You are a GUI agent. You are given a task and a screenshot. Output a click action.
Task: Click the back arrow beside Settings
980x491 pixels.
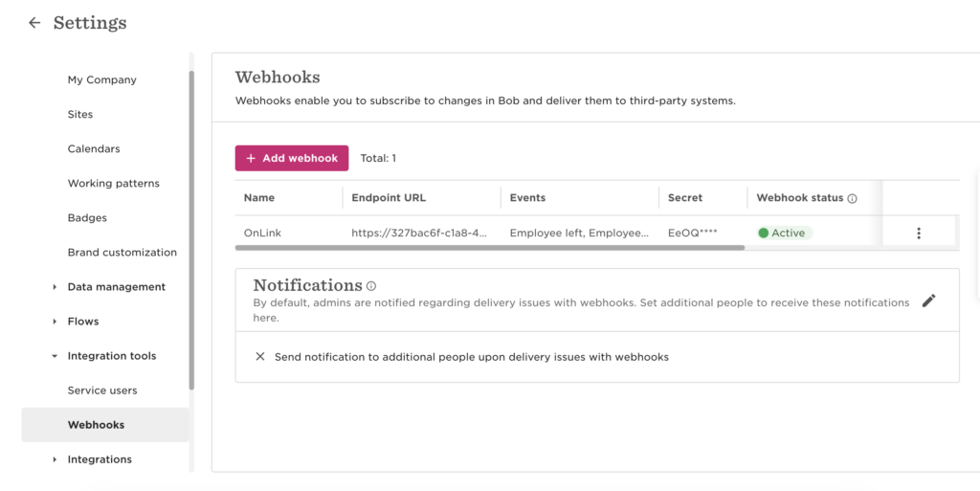[34, 23]
